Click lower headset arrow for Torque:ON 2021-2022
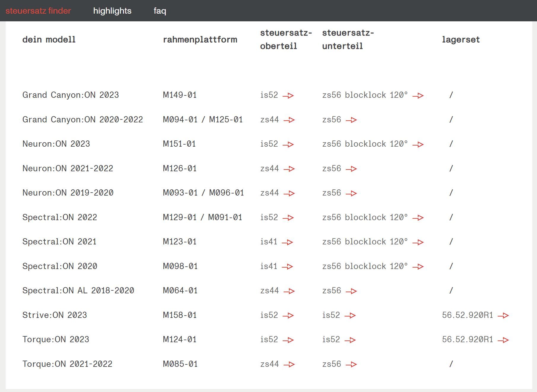This screenshot has height=392, width=537. (351, 364)
